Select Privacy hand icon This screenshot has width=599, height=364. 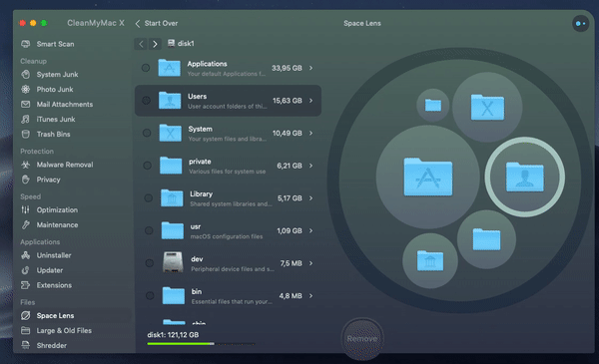[x=26, y=180]
